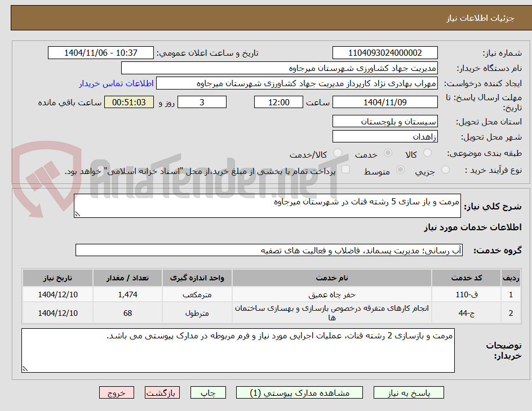Click the جزئیات اطلاعات نیاز page title
This screenshot has width=532, height=411.
click(480, 18)
